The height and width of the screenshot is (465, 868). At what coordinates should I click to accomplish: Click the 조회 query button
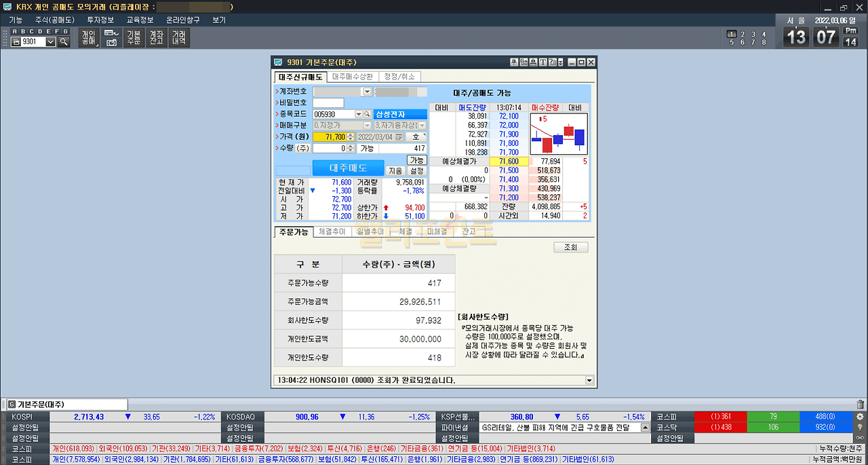click(570, 248)
